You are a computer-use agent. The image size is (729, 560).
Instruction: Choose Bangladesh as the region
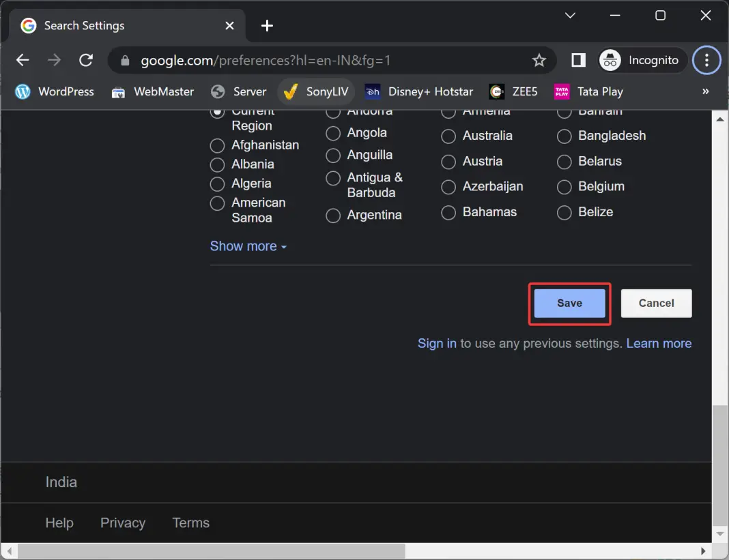(564, 136)
